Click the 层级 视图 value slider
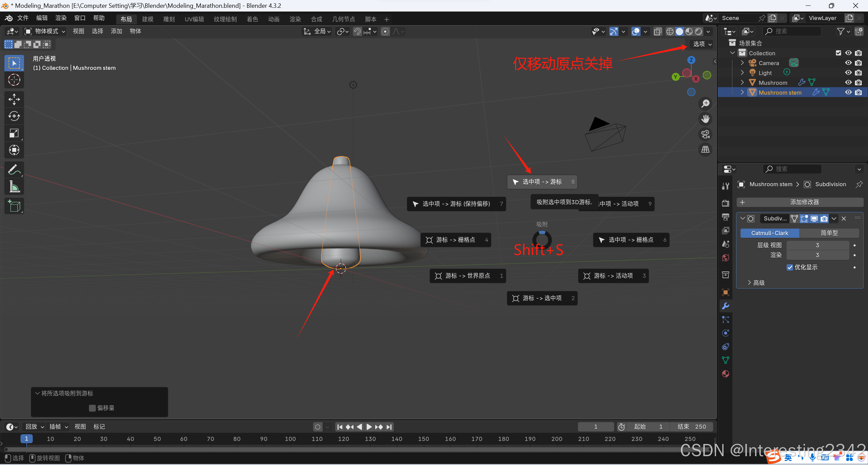The width and height of the screenshot is (868, 465). 817,245
